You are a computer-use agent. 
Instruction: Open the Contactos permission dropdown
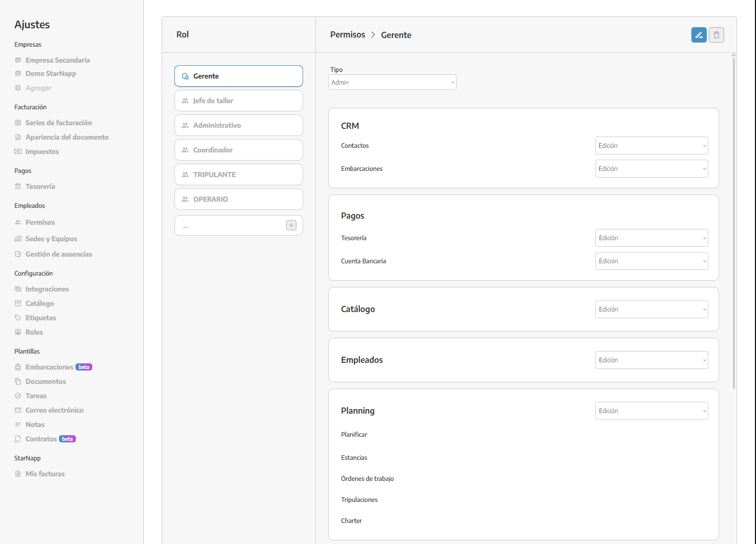(652, 145)
